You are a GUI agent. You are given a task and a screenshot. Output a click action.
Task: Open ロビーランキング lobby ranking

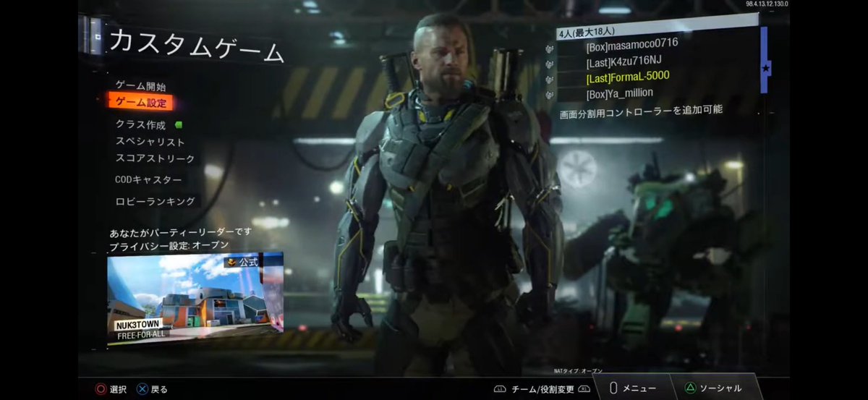point(155,201)
